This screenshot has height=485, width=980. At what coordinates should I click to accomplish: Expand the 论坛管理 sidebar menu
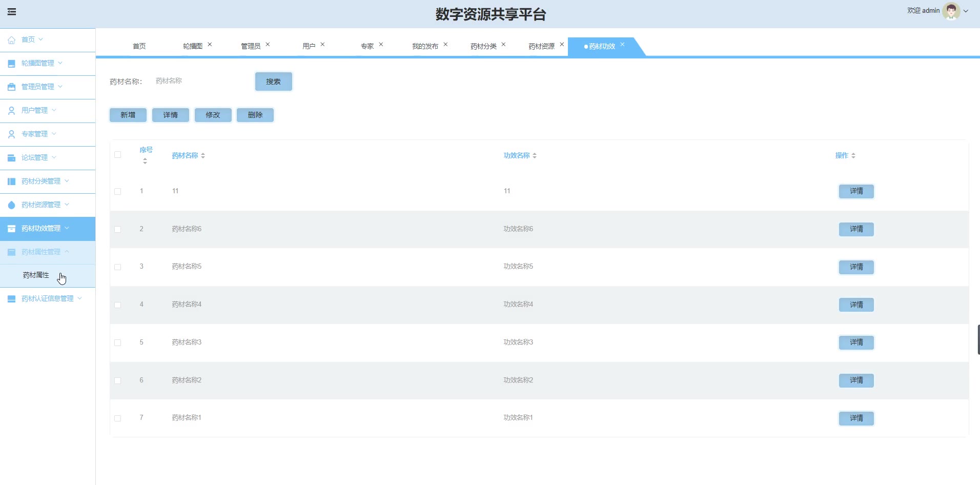54,157
